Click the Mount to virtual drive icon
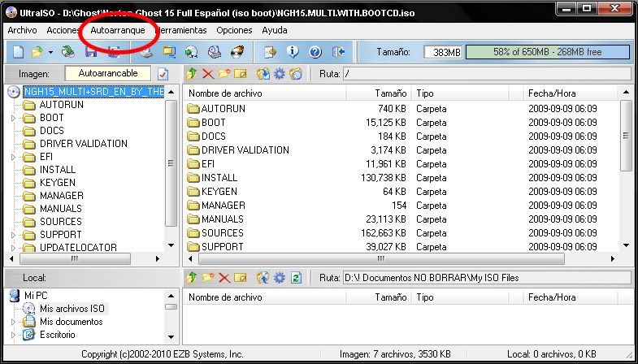This screenshot has height=364, width=638. click(x=215, y=52)
